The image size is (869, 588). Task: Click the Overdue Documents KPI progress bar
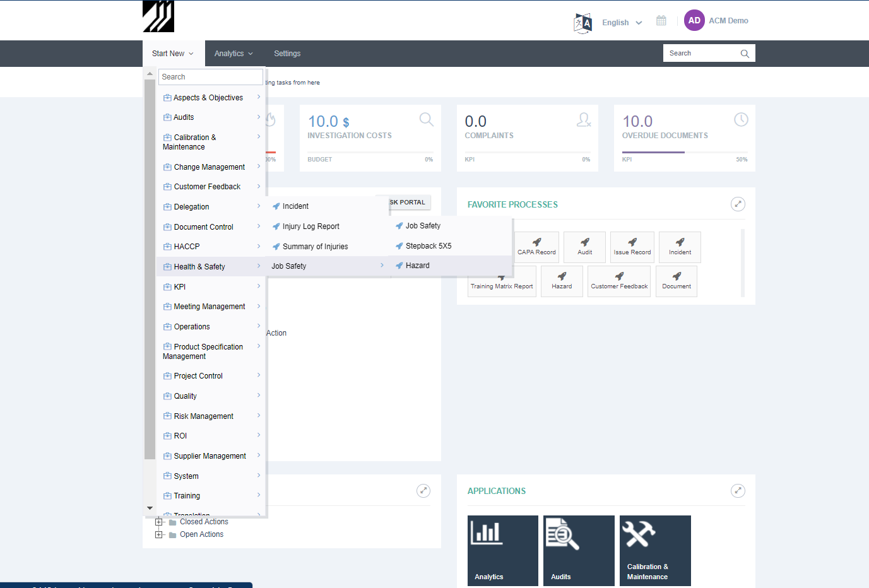(x=684, y=152)
